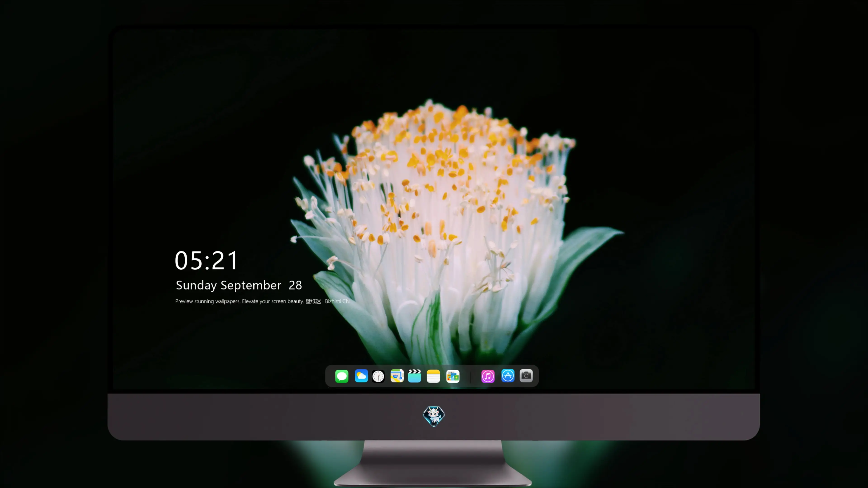Click the 'Sunday September 28' date text
This screenshot has width=868, height=488.
(239, 285)
